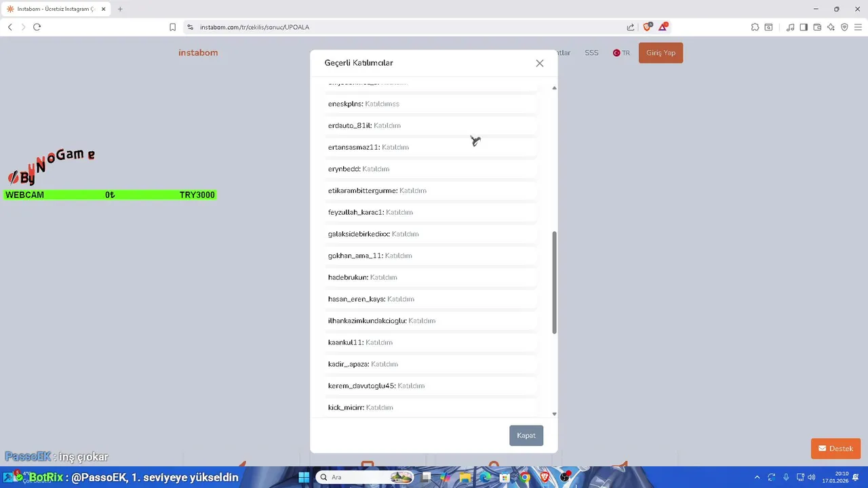Screen dimensions: 868x488
Task: Select participant eneskplns row
Action: click(x=431, y=104)
